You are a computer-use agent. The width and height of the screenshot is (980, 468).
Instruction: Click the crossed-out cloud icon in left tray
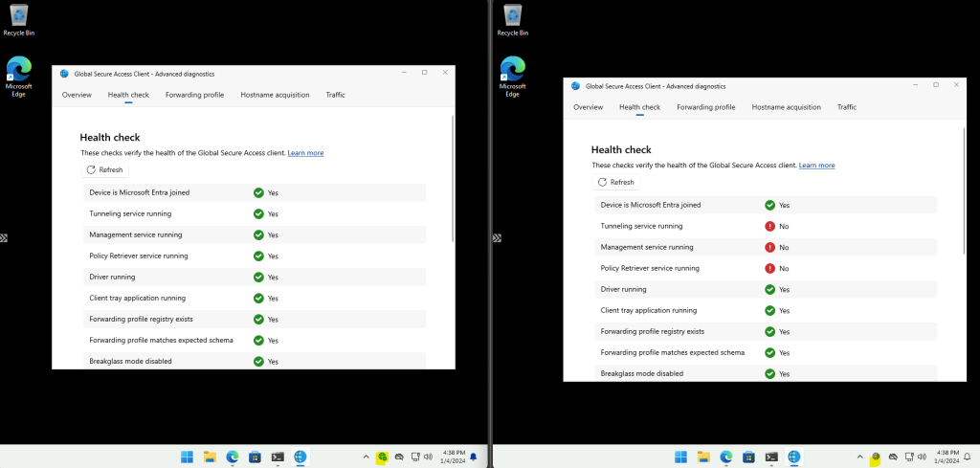click(399, 457)
